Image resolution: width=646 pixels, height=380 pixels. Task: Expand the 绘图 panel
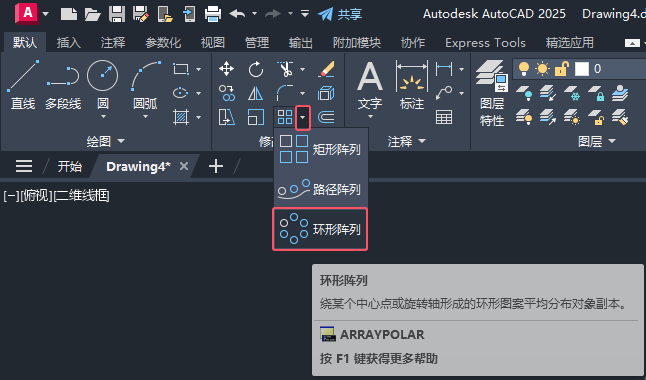click(105, 141)
